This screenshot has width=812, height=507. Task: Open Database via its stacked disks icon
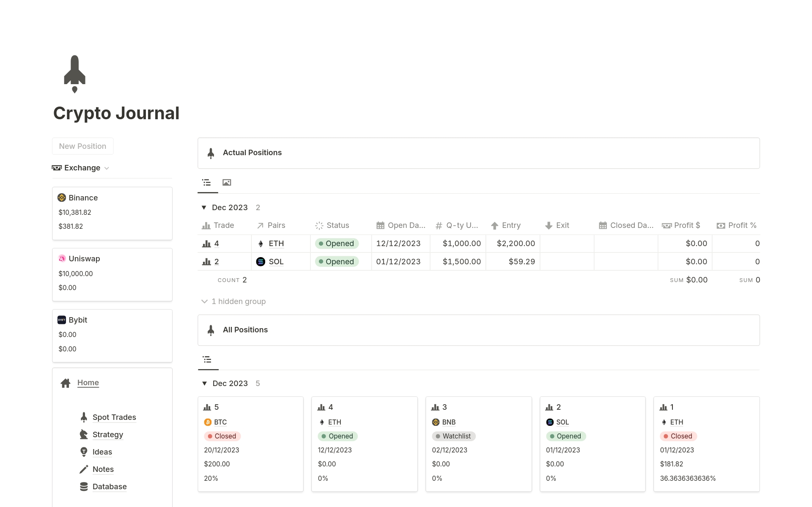click(x=84, y=486)
